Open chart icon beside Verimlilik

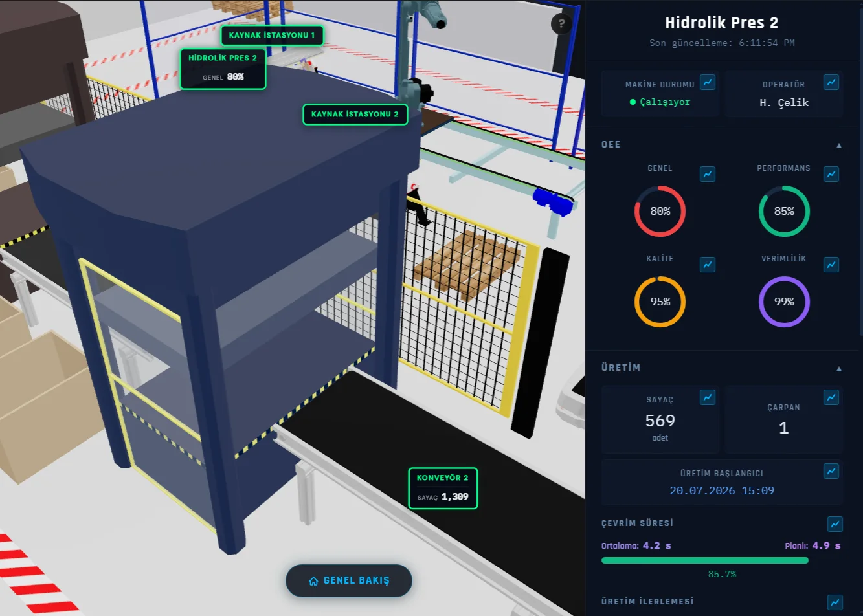831,265
